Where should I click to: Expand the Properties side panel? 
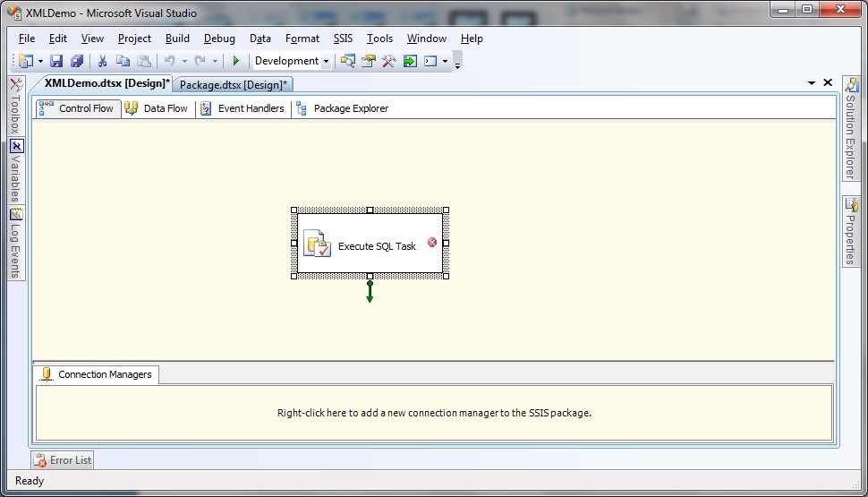coord(851,231)
